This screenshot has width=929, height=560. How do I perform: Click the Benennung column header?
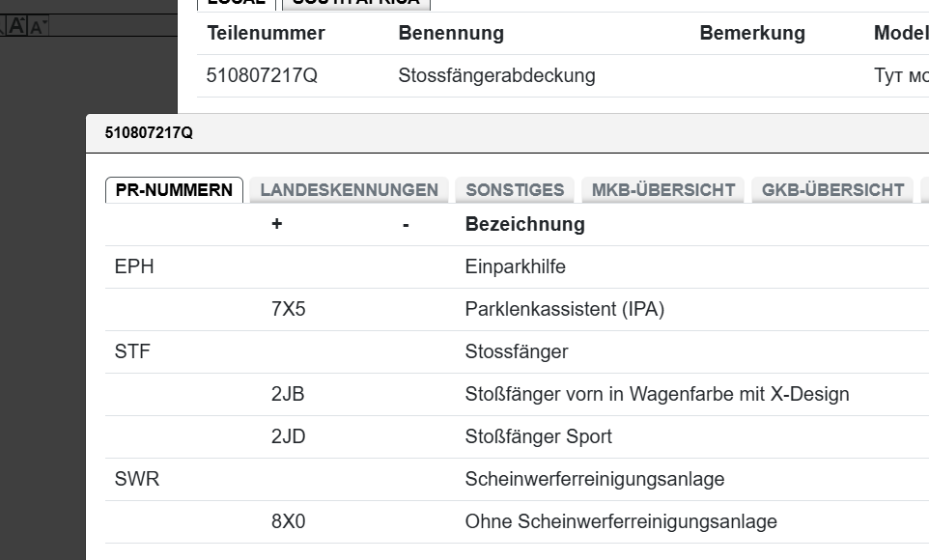click(x=451, y=33)
